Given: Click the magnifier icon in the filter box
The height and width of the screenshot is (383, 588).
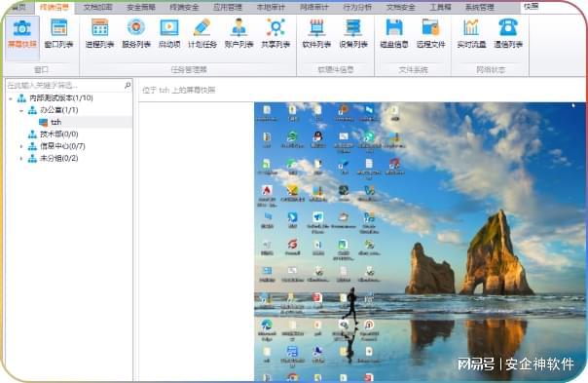Looking at the screenshot, I should [x=128, y=85].
